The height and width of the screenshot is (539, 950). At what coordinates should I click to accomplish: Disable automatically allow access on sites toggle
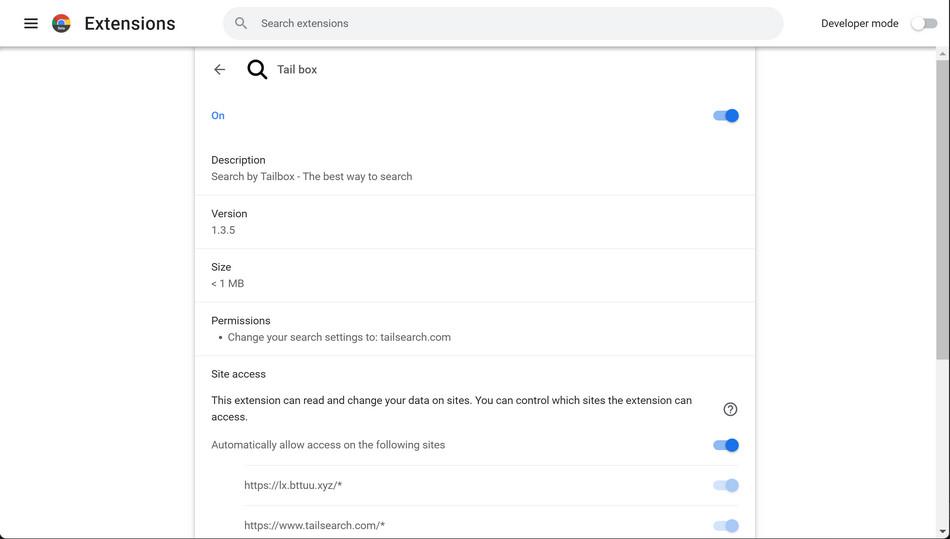coord(725,445)
